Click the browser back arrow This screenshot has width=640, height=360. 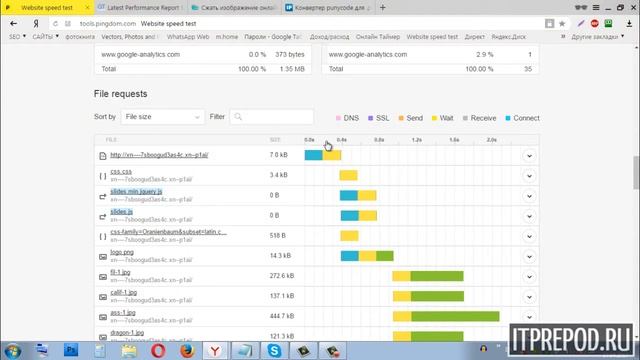[x=13, y=24]
